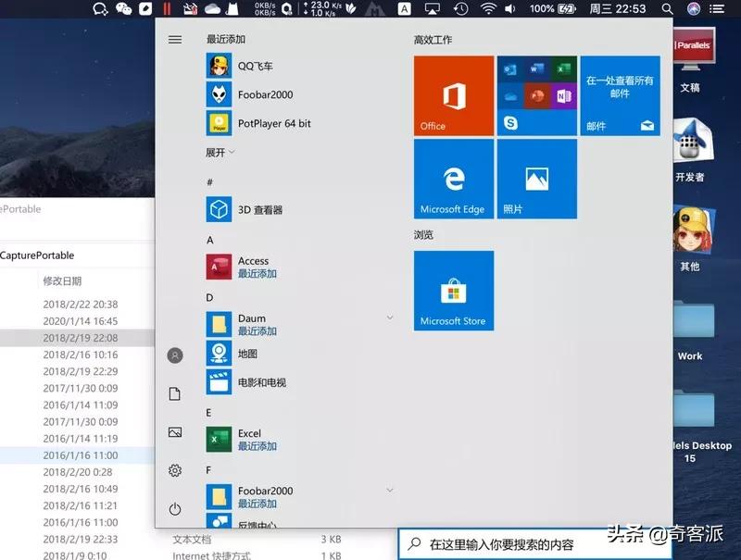Click the user account button in sidebar

point(175,355)
